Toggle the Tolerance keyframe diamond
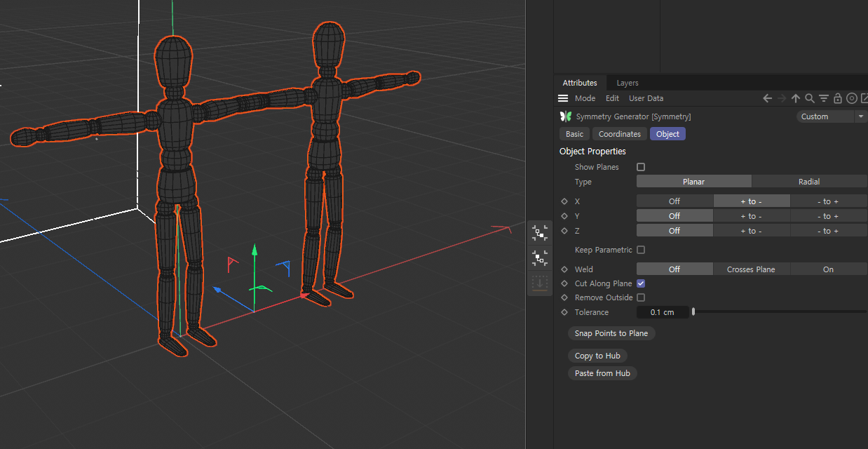The height and width of the screenshot is (449, 868). pyautogui.click(x=564, y=312)
